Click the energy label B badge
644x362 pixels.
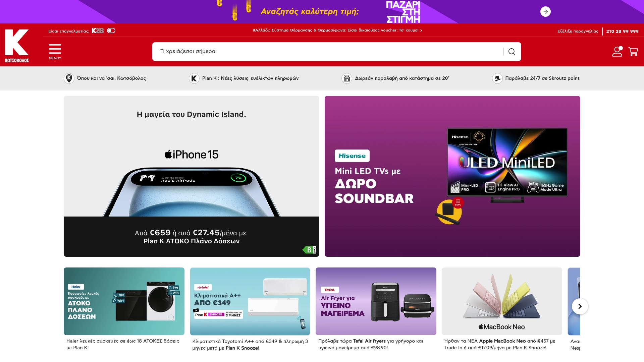[x=309, y=250]
